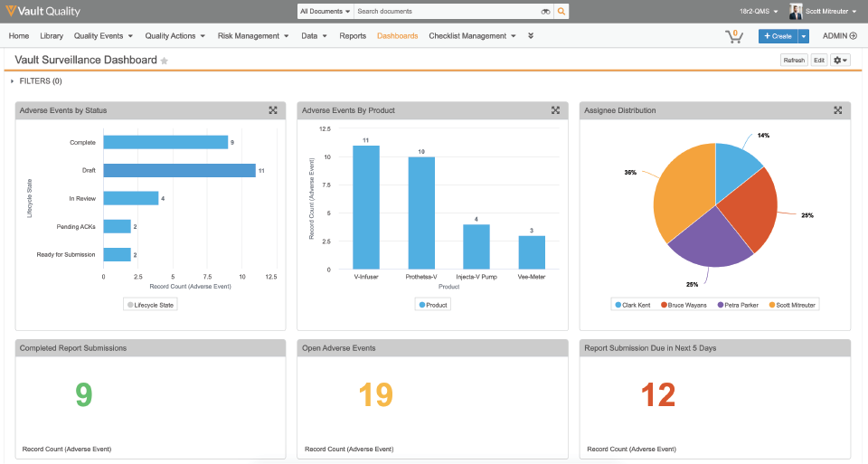The width and height of the screenshot is (868, 464).
Task: Open the shopping cart icon
Action: (732, 36)
